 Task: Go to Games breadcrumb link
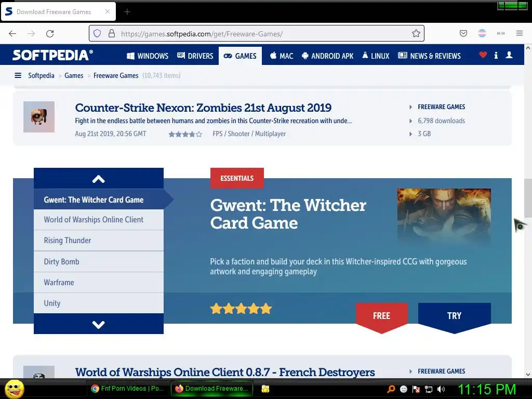click(74, 75)
